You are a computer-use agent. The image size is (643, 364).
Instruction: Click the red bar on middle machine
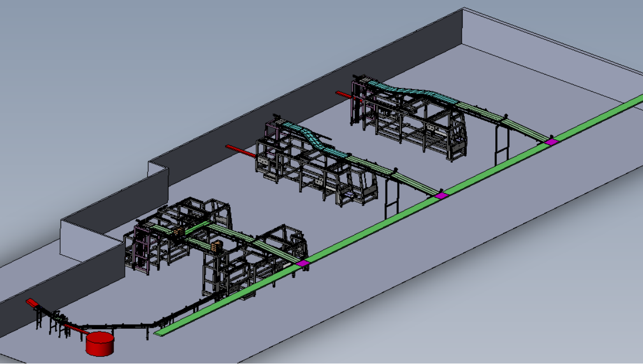coord(240,150)
